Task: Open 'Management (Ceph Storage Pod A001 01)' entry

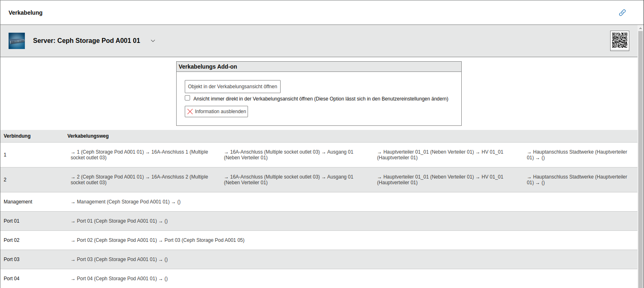Action: [x=123, y=202]
